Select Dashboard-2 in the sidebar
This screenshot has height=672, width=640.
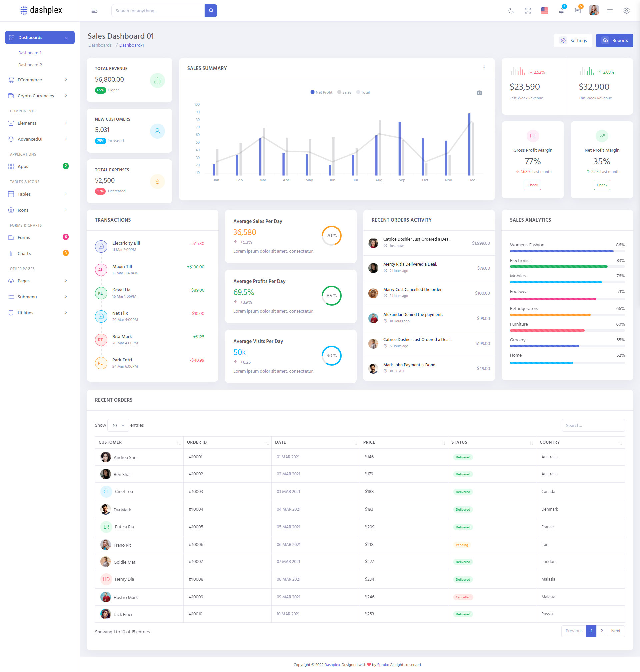click(30, 65)
